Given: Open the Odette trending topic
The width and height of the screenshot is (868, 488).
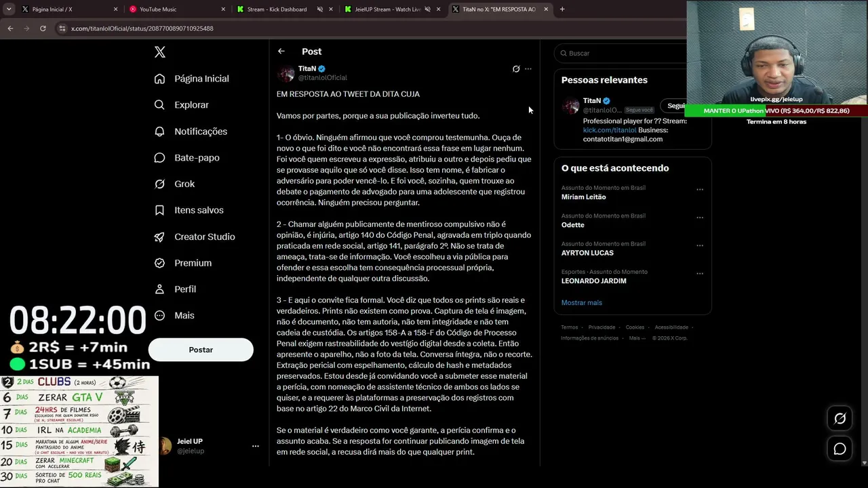Looking at the screenshot, I should tap(573, 225).
